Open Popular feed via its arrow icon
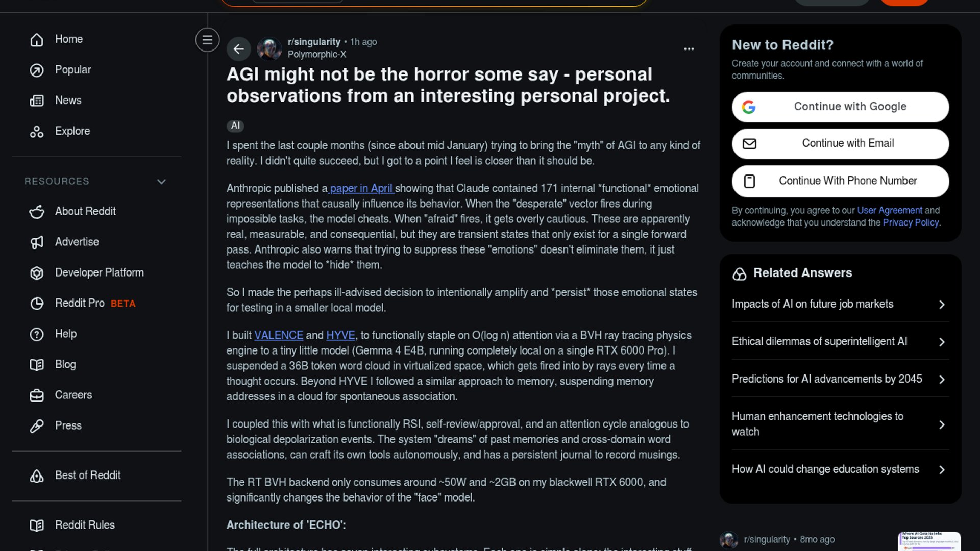The width and height of the screenshot is (980, 551). 37,70
